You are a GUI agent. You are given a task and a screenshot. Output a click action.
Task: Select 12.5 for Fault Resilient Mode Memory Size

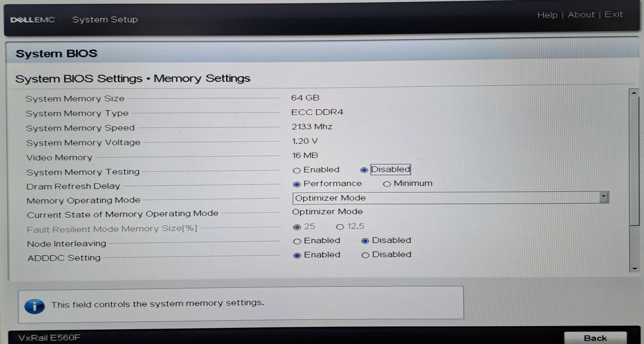pyautogui.click(x=340, y=227)
